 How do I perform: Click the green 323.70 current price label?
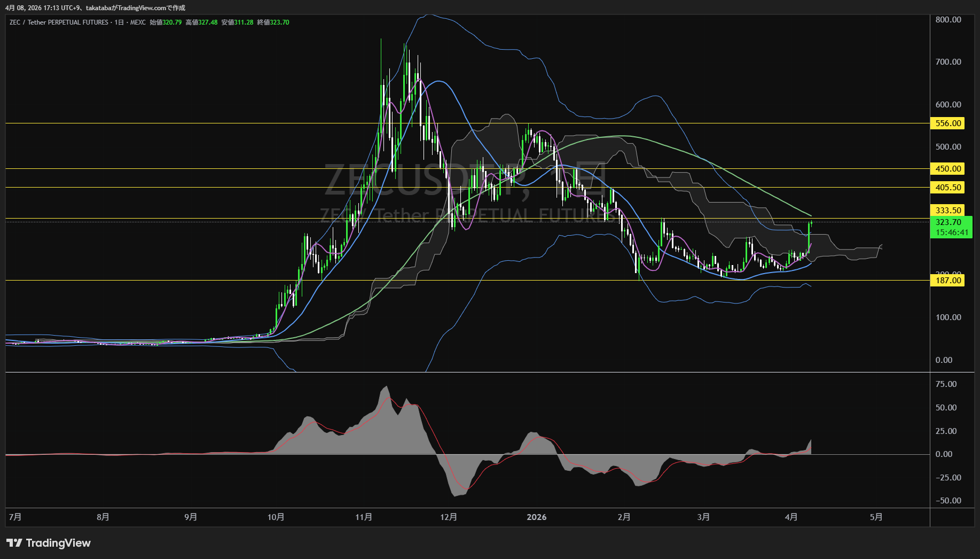[x=948, y=222]
